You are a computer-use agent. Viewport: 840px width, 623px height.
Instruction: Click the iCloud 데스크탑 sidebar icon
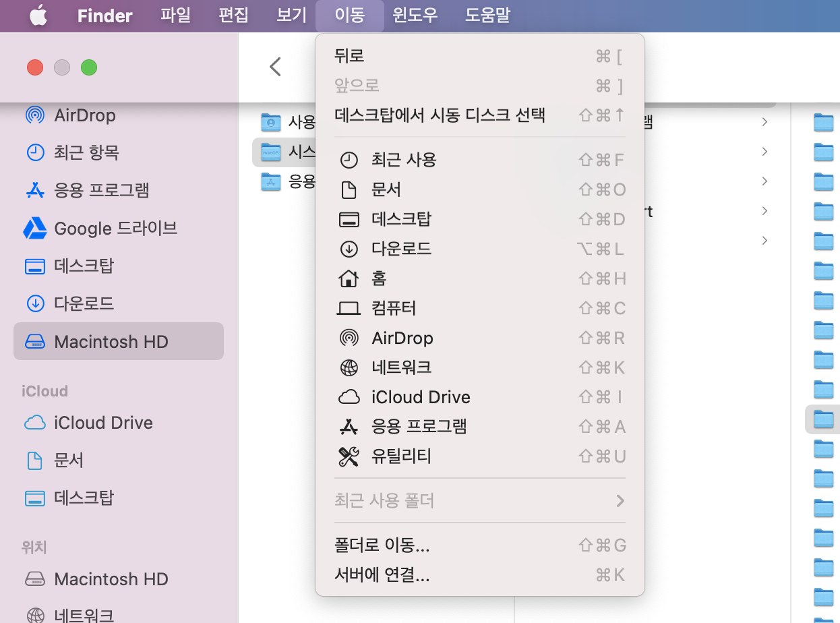pos(35,498)
